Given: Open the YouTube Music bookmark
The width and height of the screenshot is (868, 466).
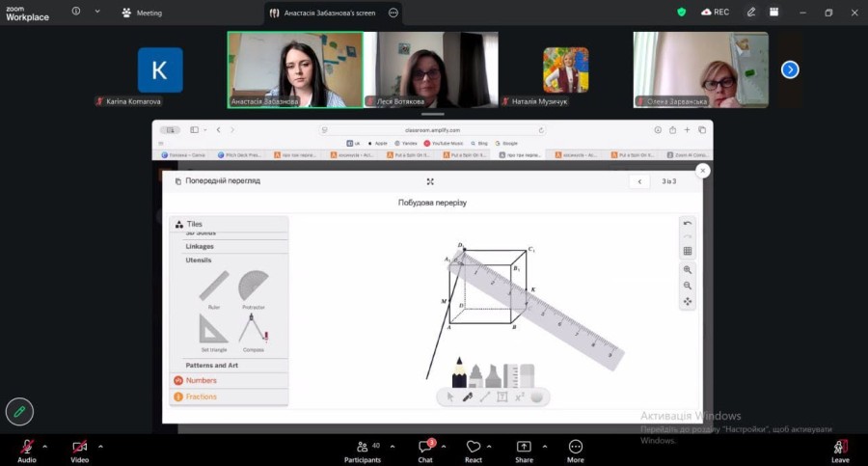Looking at the screenshot, I should click(x=444, y=144).
